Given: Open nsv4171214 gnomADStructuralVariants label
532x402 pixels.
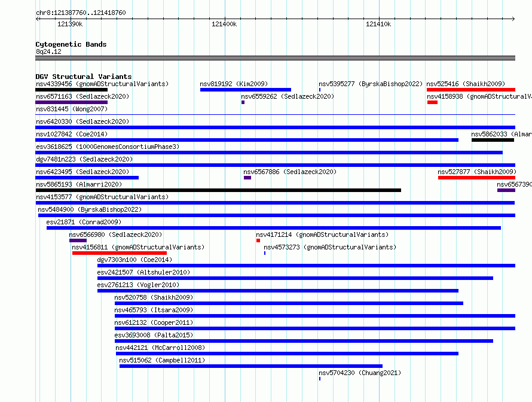Looking at the screenshot, I should tap(322, 234).
